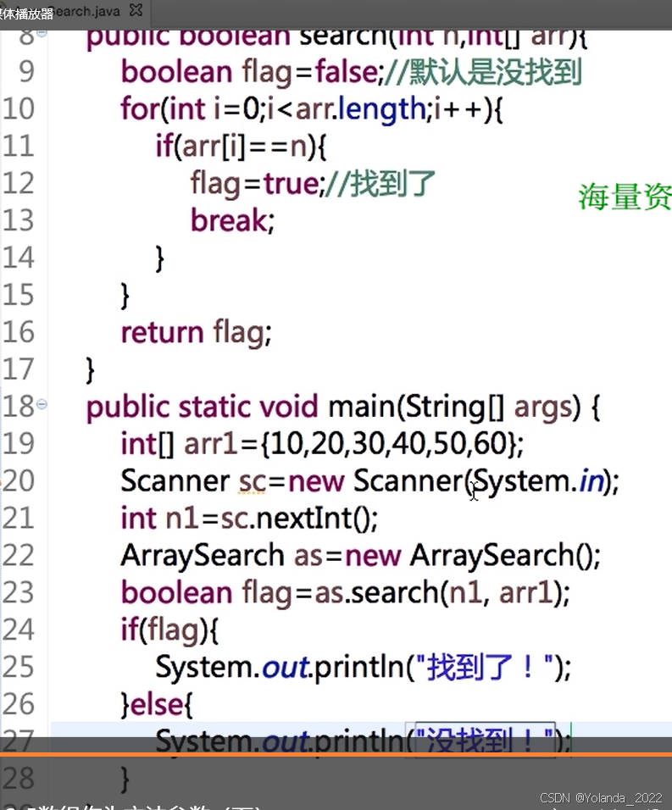Click the comment '//找到了'
Image resolution: width=672 pixels, height=810 pixels.
point(380,184)
